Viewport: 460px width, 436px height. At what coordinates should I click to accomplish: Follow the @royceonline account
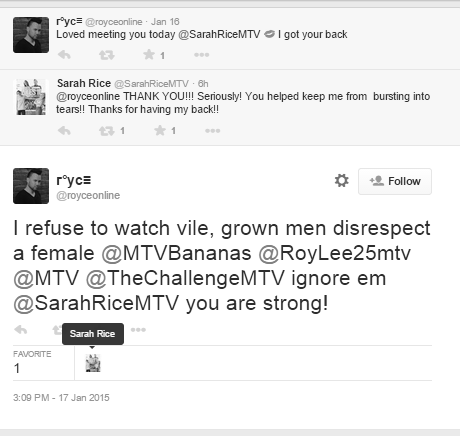click(x=395, y=181)
